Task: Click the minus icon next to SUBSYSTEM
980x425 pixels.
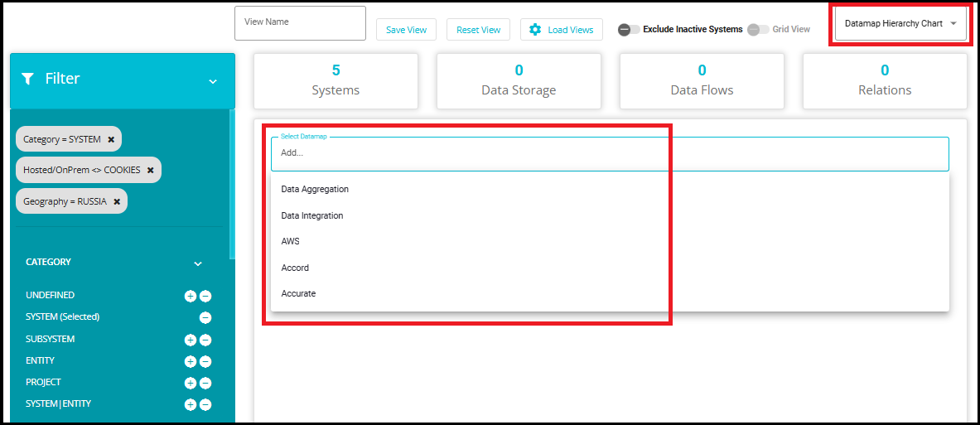Action: [205, 340]
